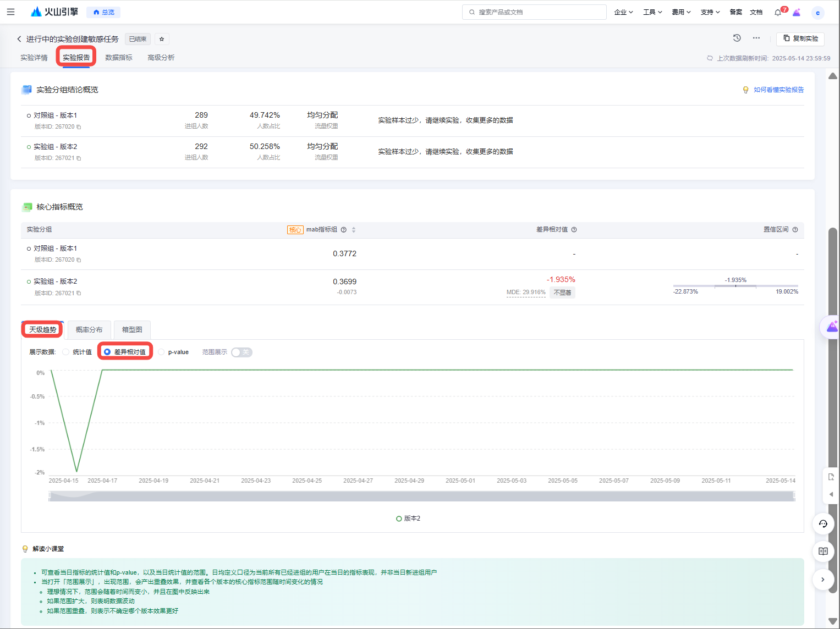Viewport: 840px width, 629px height.
Task: Click the 对照组 - 版本1 name in overview
Action: click(x=56, y=115)
